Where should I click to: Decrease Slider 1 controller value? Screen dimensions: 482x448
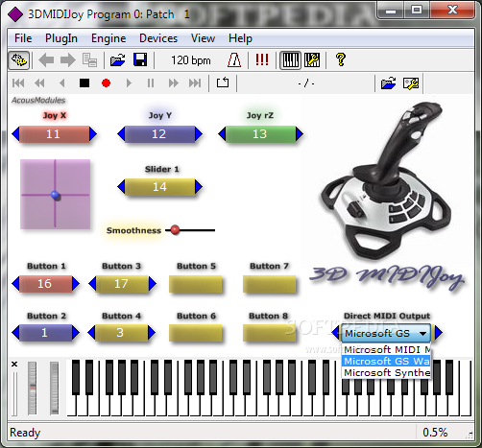[121, 186]
